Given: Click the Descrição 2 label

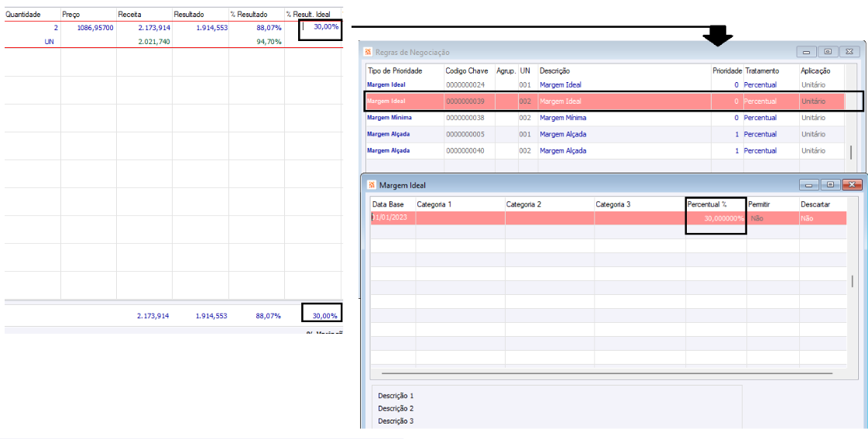Looking at the screenshot, I should click(x=396, y=409).
